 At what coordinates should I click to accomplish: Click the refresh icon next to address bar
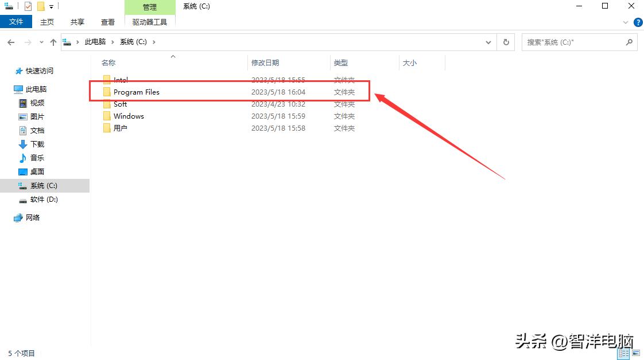(x=505, y=41)
